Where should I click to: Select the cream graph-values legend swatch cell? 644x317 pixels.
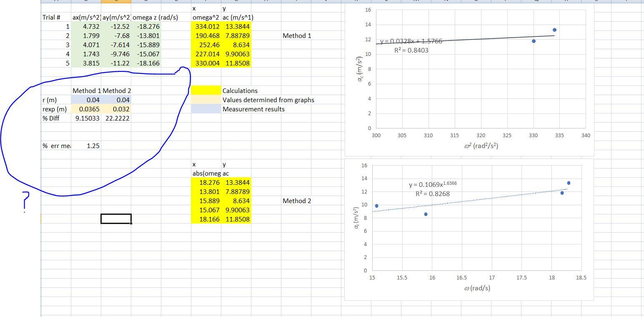206,100
